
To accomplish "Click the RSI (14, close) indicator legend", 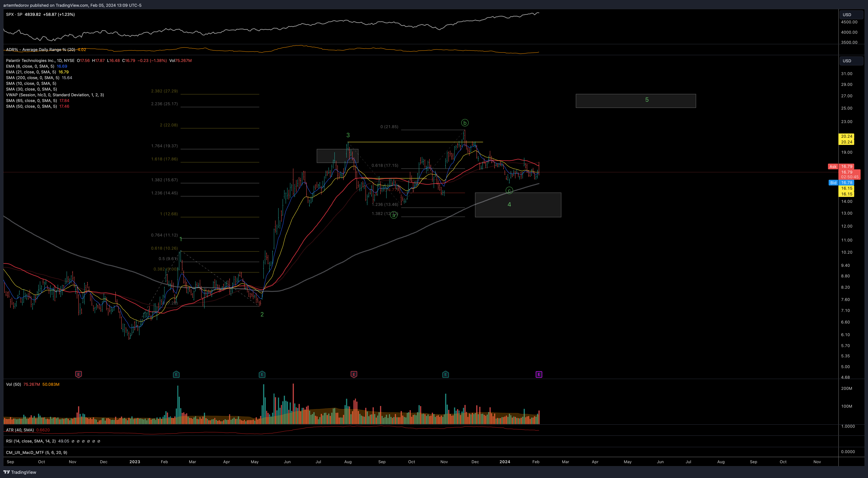I will coord(53,441).
